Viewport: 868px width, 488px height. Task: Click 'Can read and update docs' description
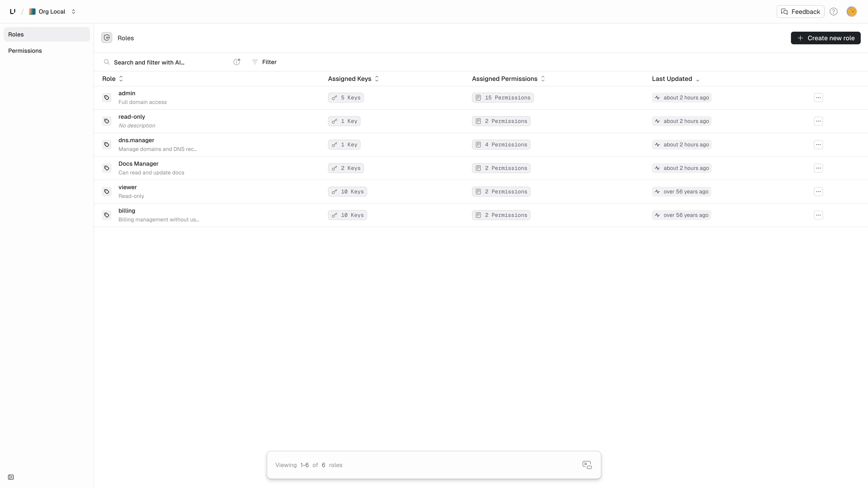tap(151, 172)
